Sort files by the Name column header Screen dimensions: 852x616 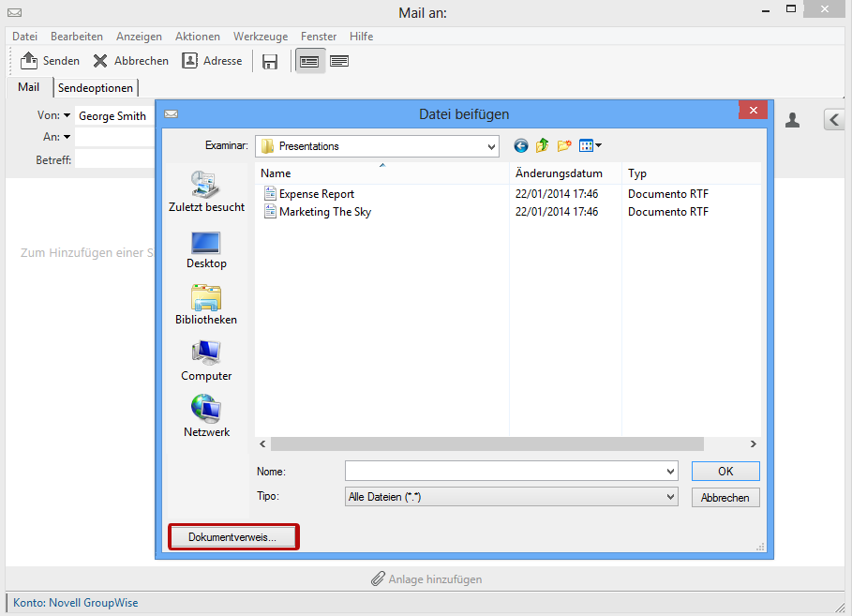point(382,173)
